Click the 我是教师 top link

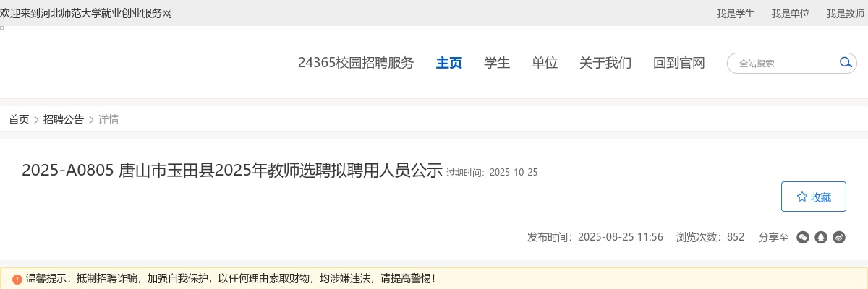pos(846,13)
